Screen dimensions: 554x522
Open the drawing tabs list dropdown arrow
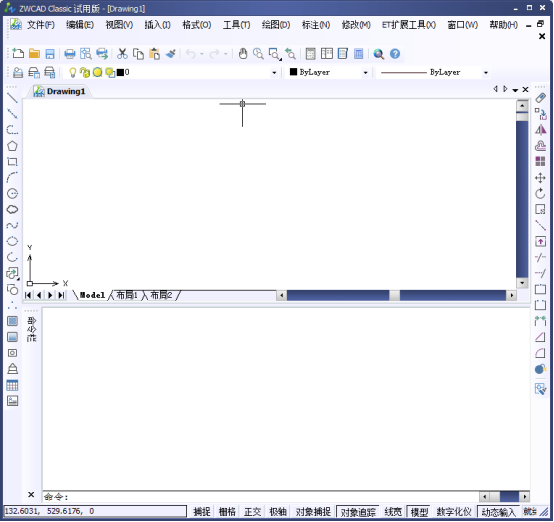pyautogui.click(x=515, y=90)
